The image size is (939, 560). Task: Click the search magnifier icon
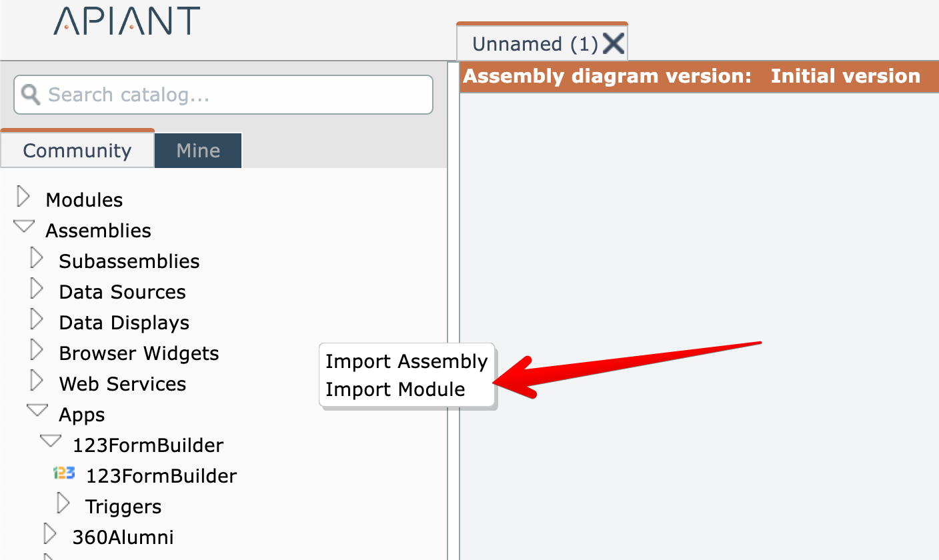coord(31,94)
